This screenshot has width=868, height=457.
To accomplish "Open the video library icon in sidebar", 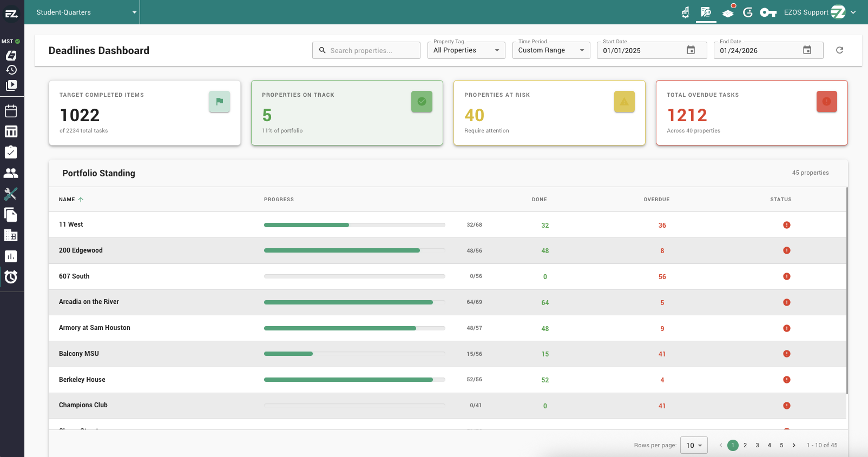I will (x=11, y=85).
